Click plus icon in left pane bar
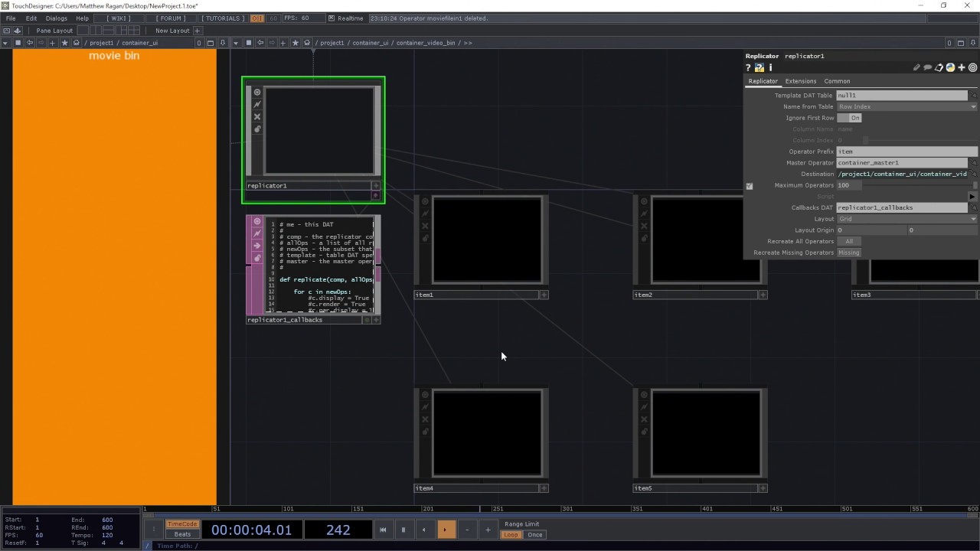 coord(52,43)
